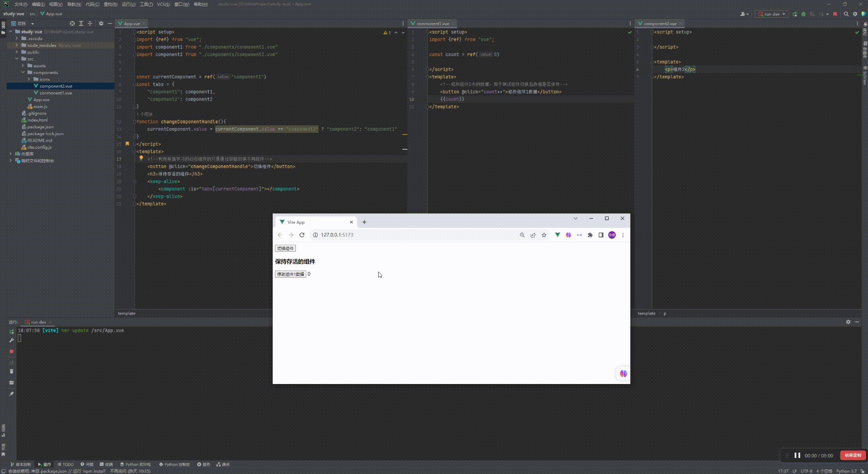Viewport: 868px width, 474px height.
Task: Rerun icon in Run tool window
Action: click(12, 331)
